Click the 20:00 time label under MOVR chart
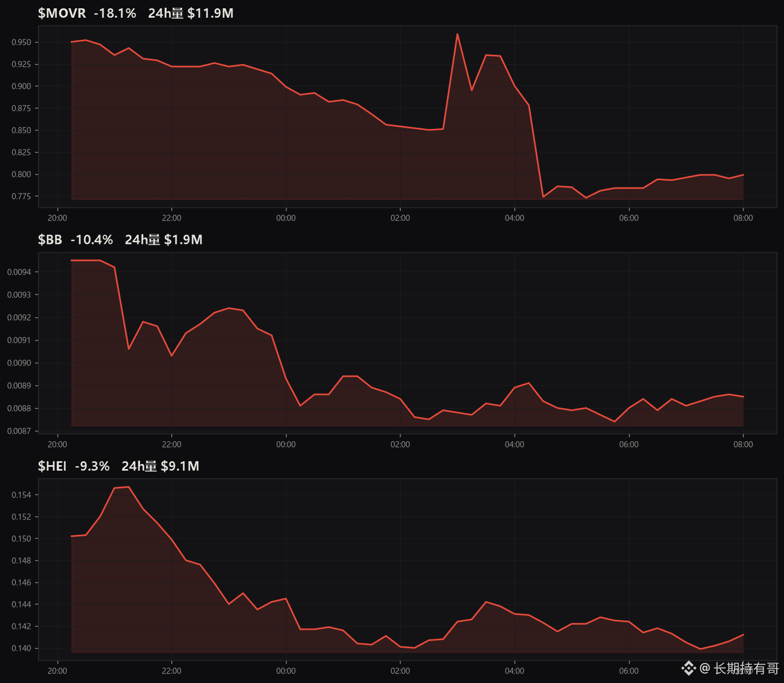This screenshot has height=683, width=784. pos(58,218)
